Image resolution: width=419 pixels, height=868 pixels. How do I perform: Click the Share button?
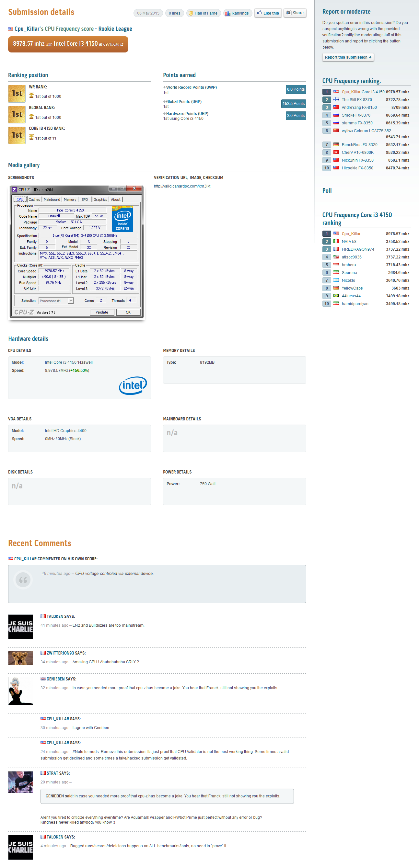(295, 13)
